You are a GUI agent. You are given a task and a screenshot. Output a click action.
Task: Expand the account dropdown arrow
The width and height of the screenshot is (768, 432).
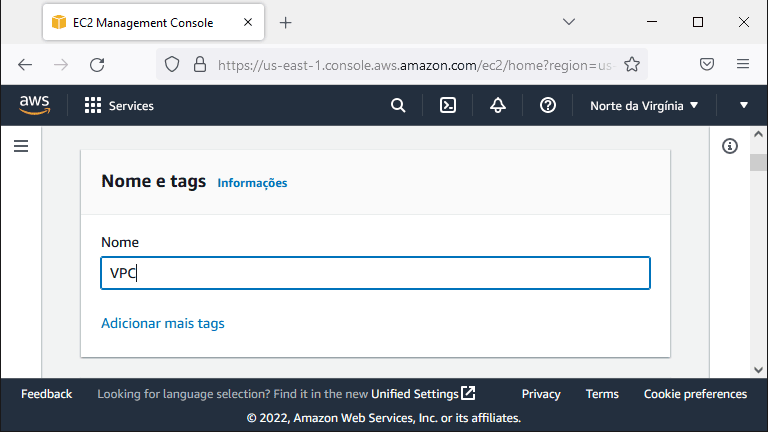click(x=744, y=105)
